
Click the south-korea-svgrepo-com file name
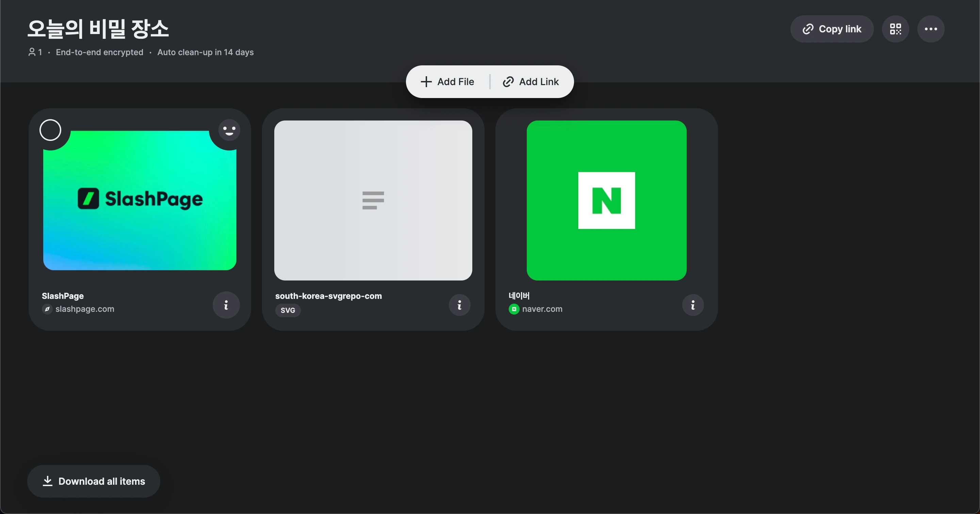click(x=328, y=296)
